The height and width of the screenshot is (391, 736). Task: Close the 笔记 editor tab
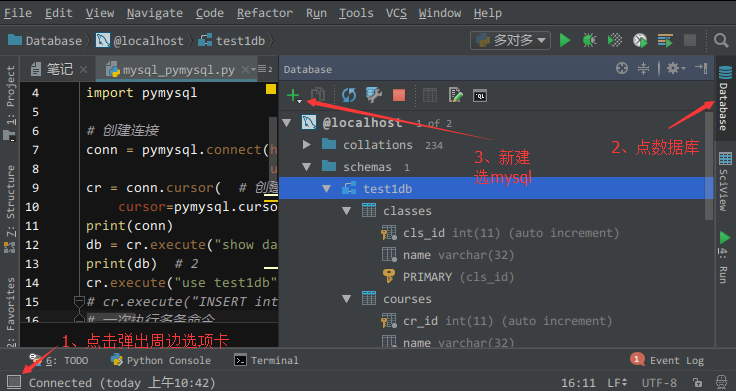84,70
